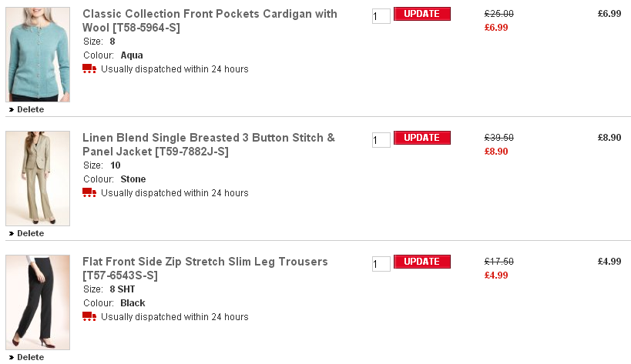Click the jacket's crossed-out £39.50 price
631x364 pixels.
click(498, 138)
